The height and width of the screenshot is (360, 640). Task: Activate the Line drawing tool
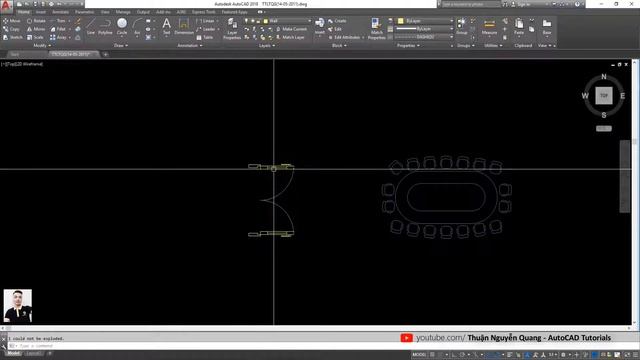click(x=91, y=27)
